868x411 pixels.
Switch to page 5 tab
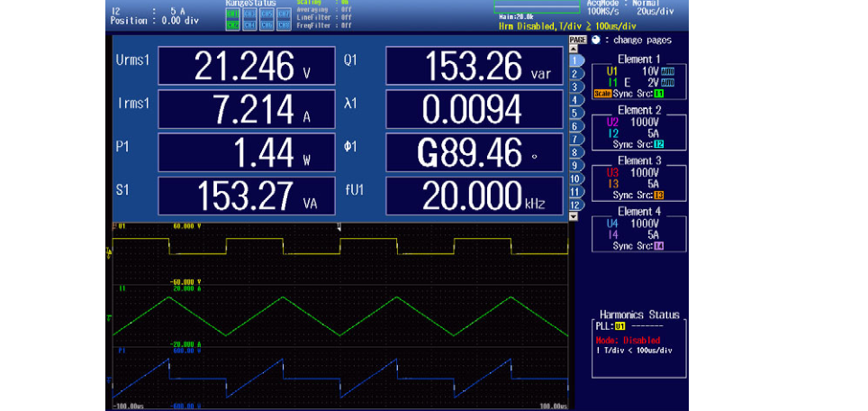(576, 113)
